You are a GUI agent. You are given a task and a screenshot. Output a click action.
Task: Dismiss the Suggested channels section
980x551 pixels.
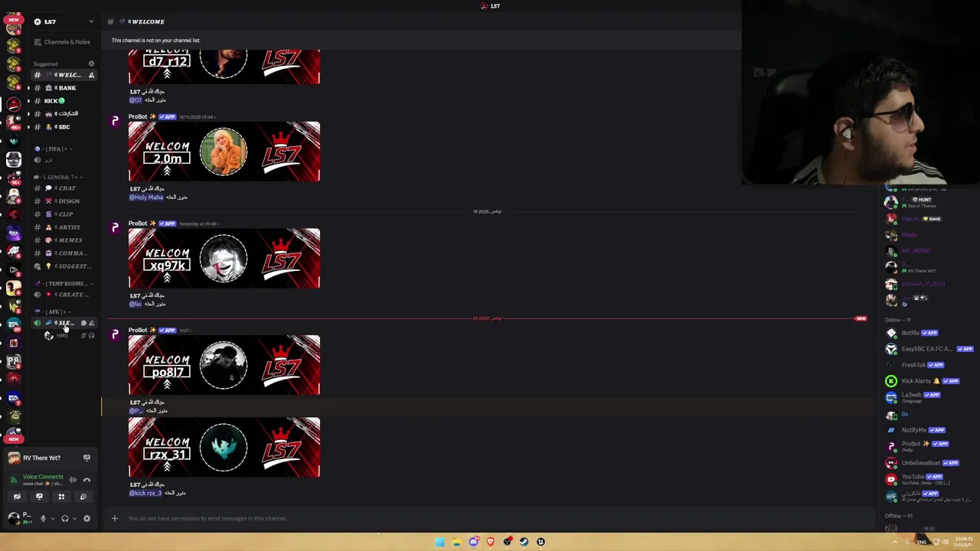(92, 64)
